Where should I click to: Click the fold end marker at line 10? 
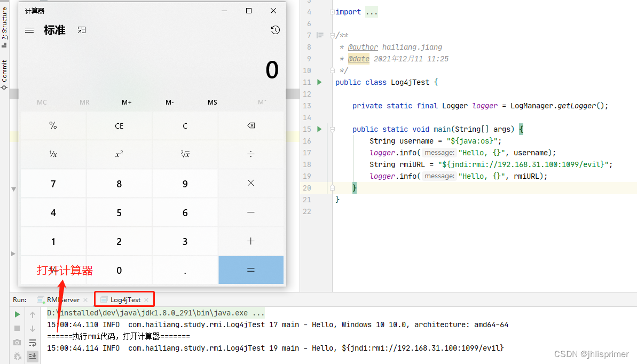point(332,70)
